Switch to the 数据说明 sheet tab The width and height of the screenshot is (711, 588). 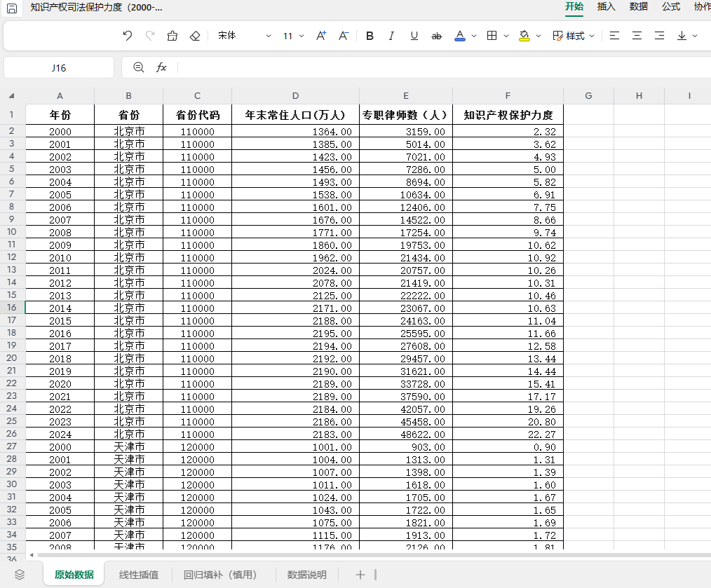coord(306,575)
